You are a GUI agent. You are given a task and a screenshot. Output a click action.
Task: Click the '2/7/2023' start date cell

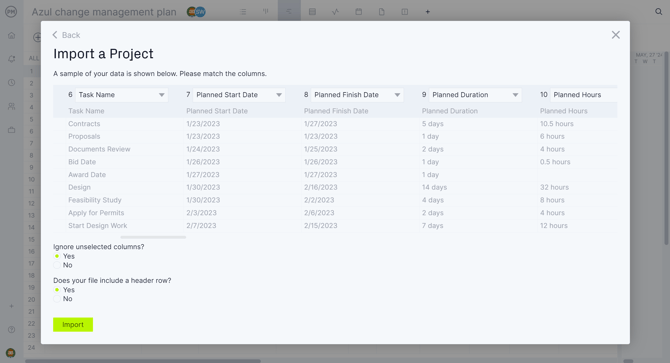(x=201, y=225)
